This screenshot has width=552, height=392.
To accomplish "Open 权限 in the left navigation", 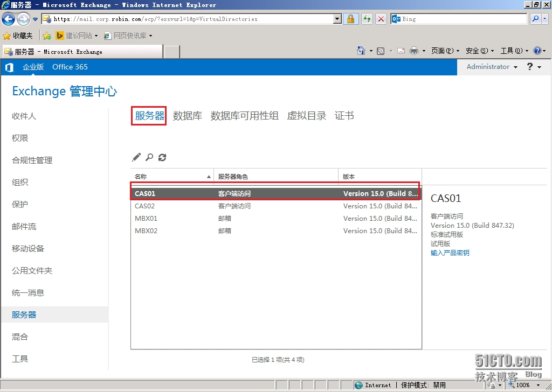I will click(x=20, y=138).
